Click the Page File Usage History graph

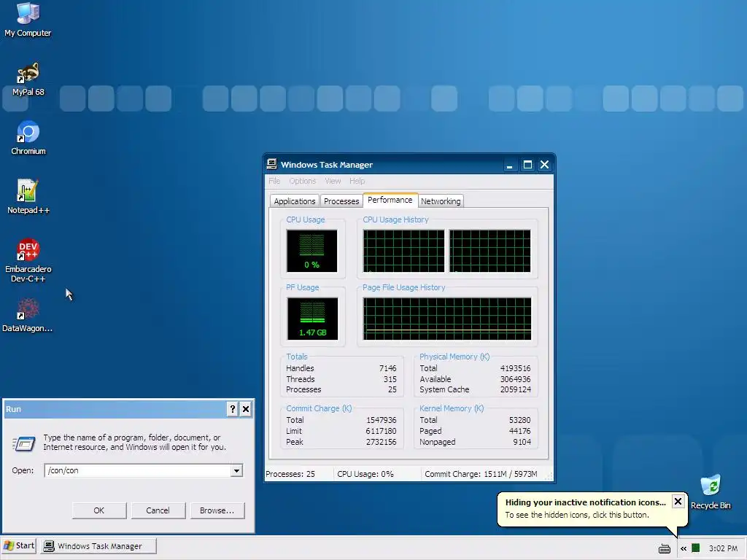447,319
